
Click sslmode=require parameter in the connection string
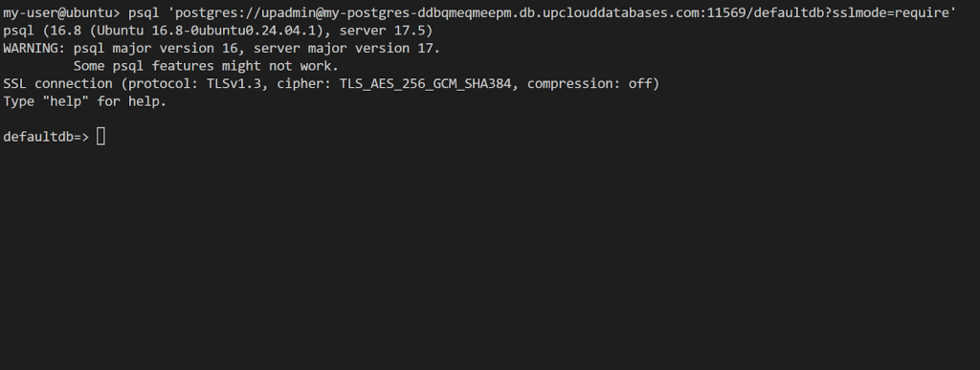[x=891, y=12]
